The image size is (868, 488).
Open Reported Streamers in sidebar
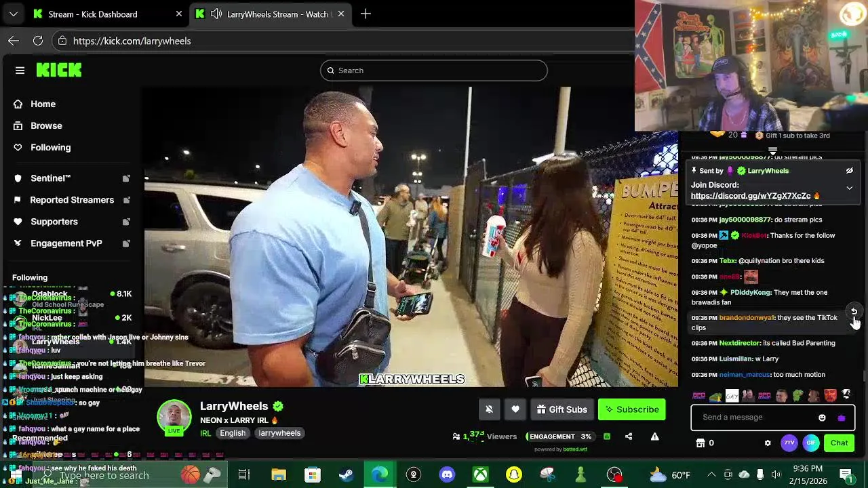click(72, 200)
